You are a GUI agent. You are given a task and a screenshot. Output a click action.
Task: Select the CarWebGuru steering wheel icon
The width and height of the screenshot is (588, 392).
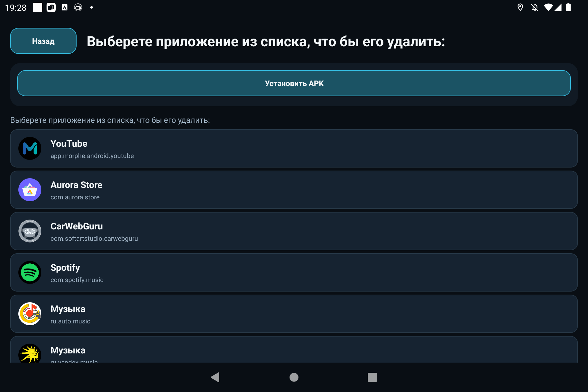click(30, 231)
